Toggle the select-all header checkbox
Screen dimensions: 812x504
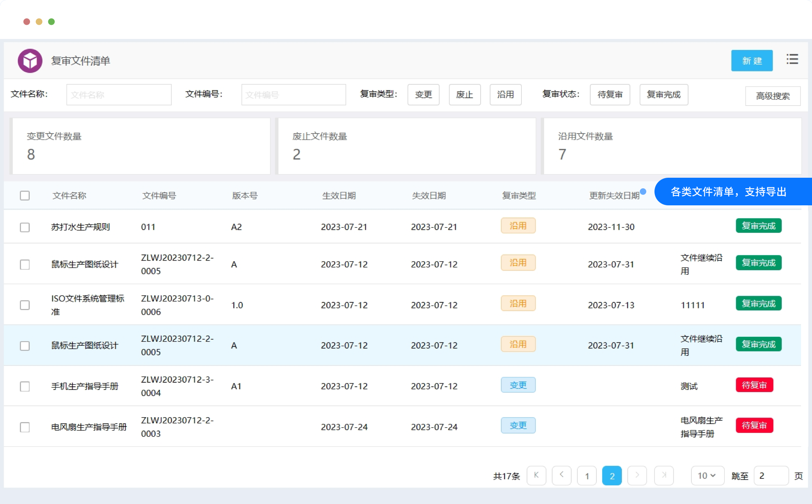pyautogui.click(x=25, y=196)
